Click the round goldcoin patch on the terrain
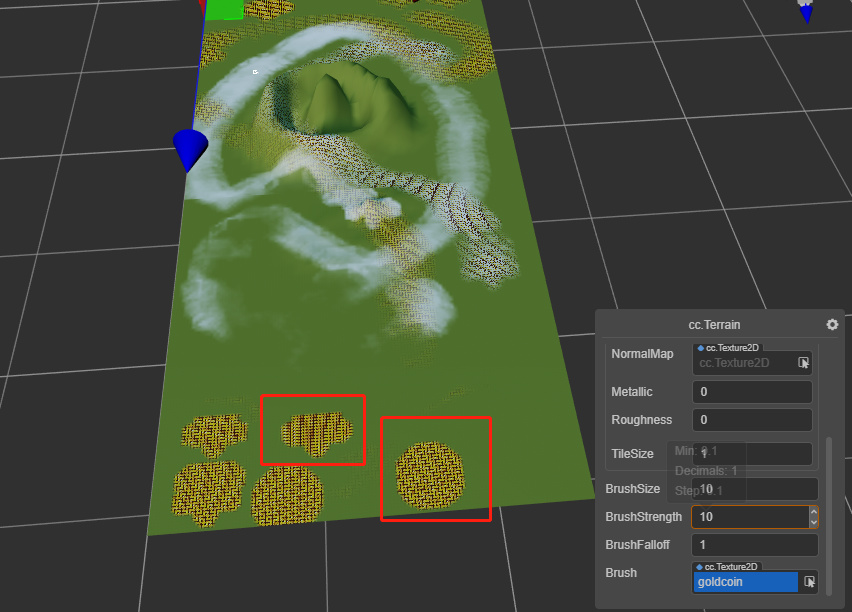The image size is (852, 612). pos(430,476)
